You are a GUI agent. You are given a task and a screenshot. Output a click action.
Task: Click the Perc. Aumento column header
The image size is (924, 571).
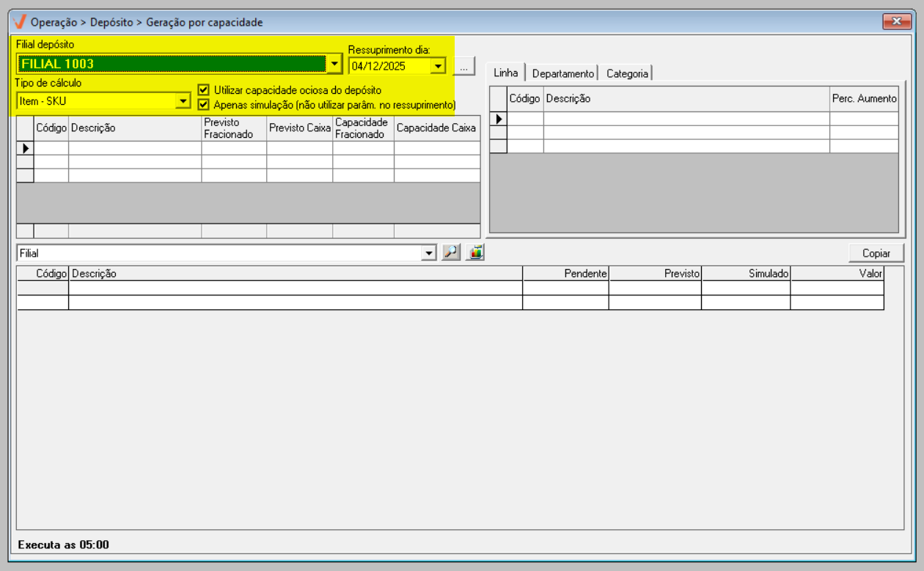(x=864, y=98)
